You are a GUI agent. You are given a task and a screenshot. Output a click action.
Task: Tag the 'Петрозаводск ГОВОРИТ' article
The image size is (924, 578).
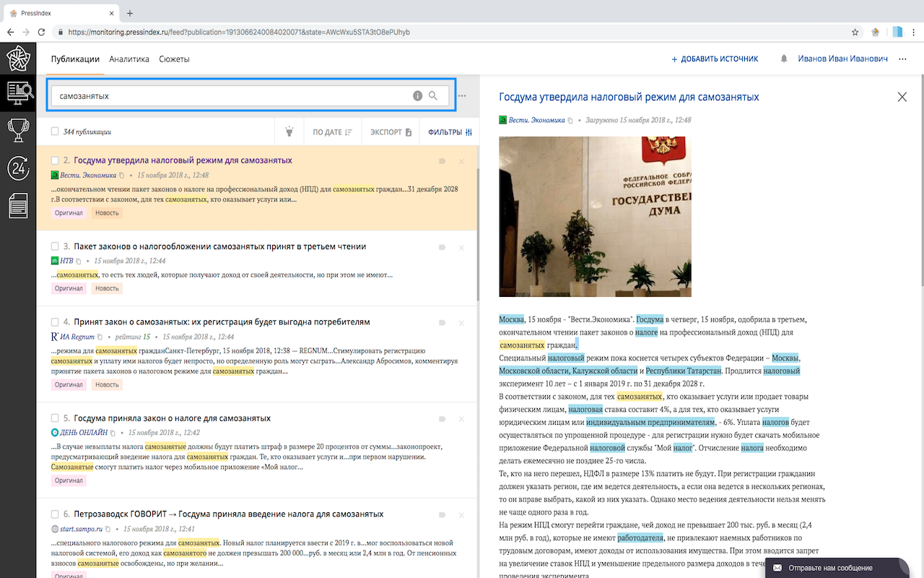[x=442, y=514]
